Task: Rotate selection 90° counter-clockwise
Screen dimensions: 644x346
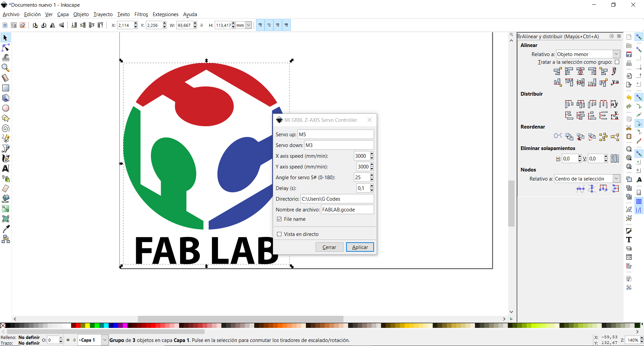Action: (35, 25)
